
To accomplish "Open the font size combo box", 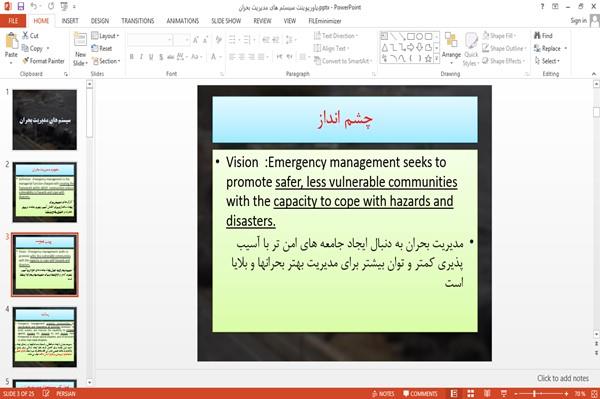I will [181, 40].
